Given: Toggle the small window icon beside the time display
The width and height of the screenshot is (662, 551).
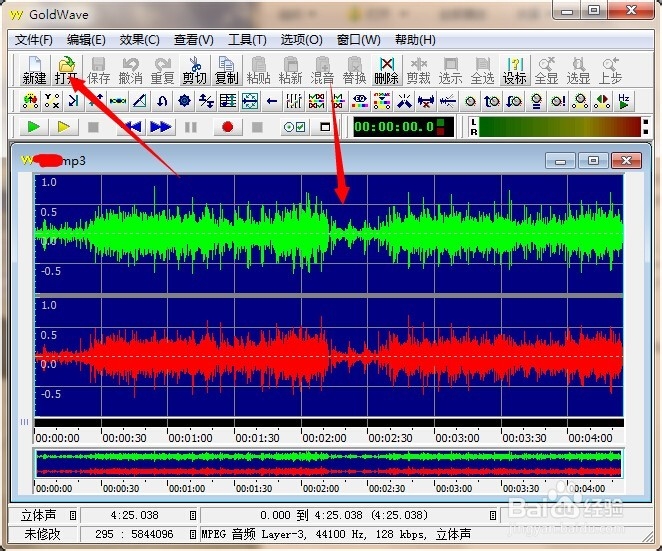Looking at the screenshot, I should pos(325,127).
